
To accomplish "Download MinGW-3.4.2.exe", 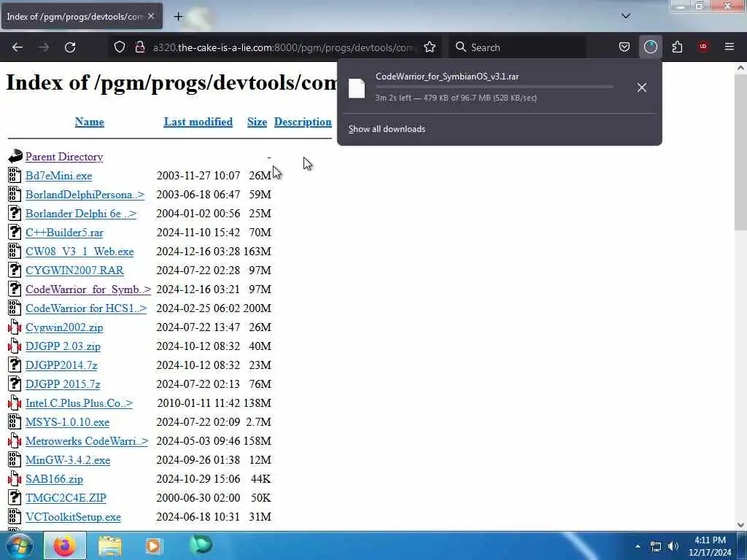I will pos(68,460).
